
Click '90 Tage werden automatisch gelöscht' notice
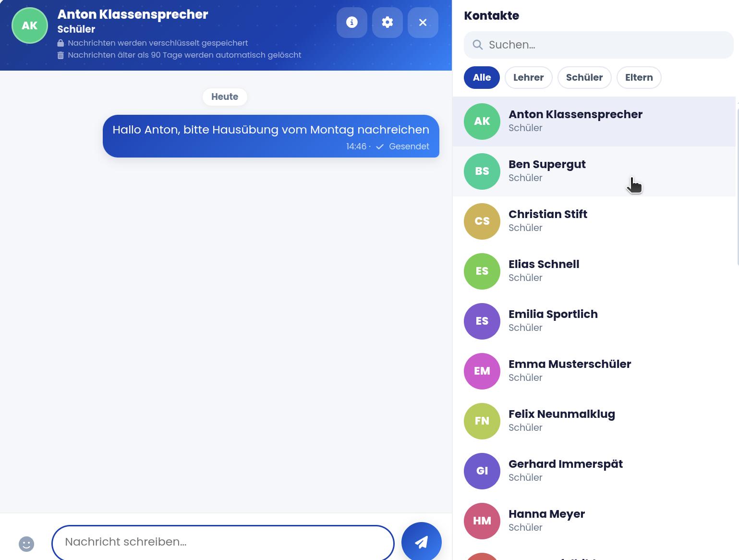226,55
